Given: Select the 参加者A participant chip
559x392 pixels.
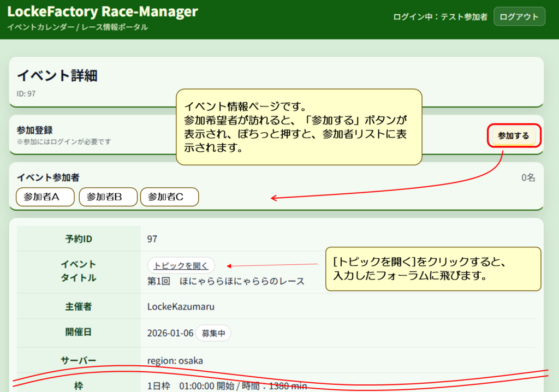Looking at the screenshot, I should coord(45,197).
